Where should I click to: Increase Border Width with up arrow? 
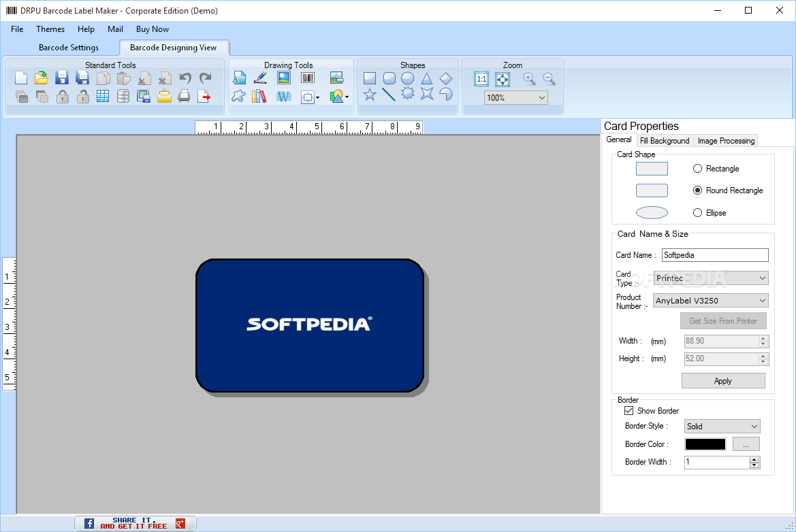pos(754,459)
